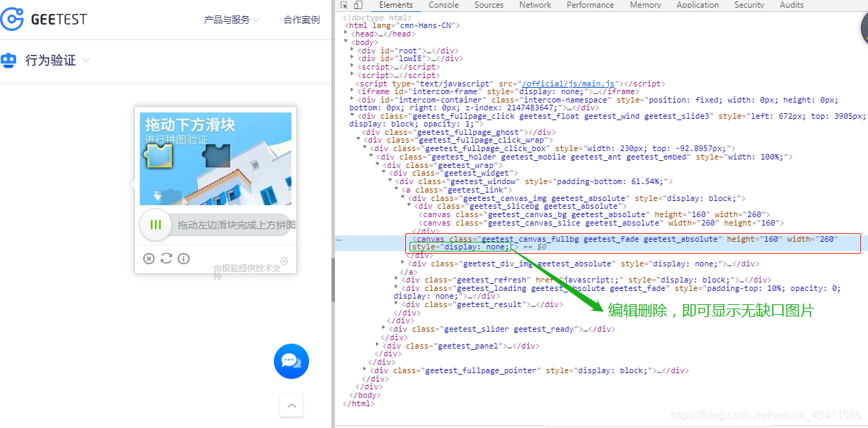
Task: Open captcha info via the i icon
Action: pos(183,259)
